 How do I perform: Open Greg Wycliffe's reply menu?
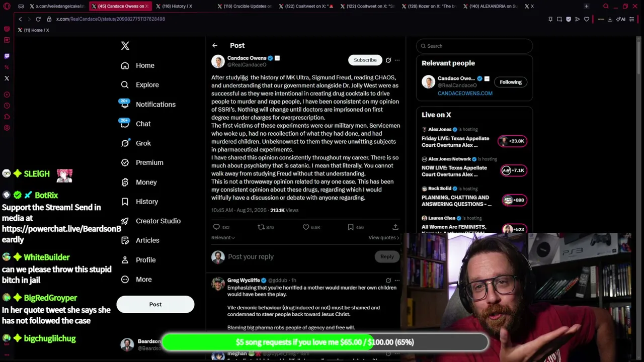pyautogui.click(x=397, y=281)
